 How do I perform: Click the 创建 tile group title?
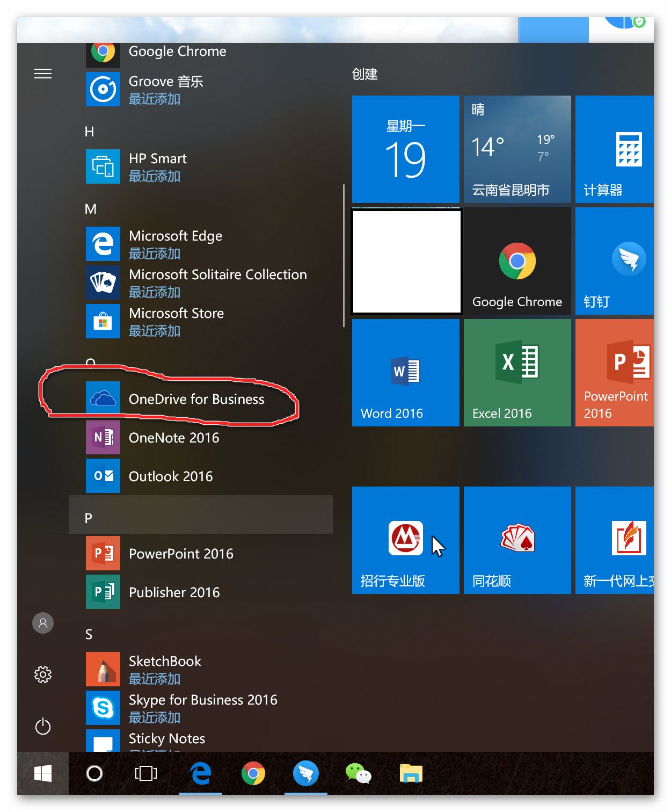[x=365, y=74]
